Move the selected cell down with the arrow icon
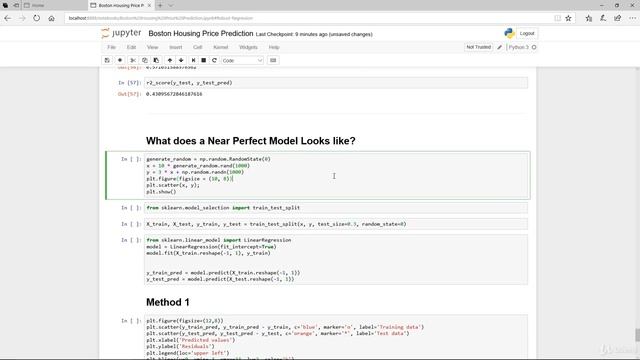Image resolution: width=640 pixels, height=360 pixels. pyautogui.click(x=181, y=60)
